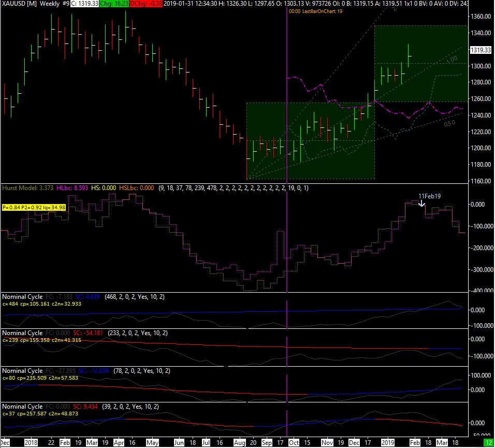Viewport: 495px width, 448px height.
Task: Click the -200.000 Hurst axis label
Action: 482,248
